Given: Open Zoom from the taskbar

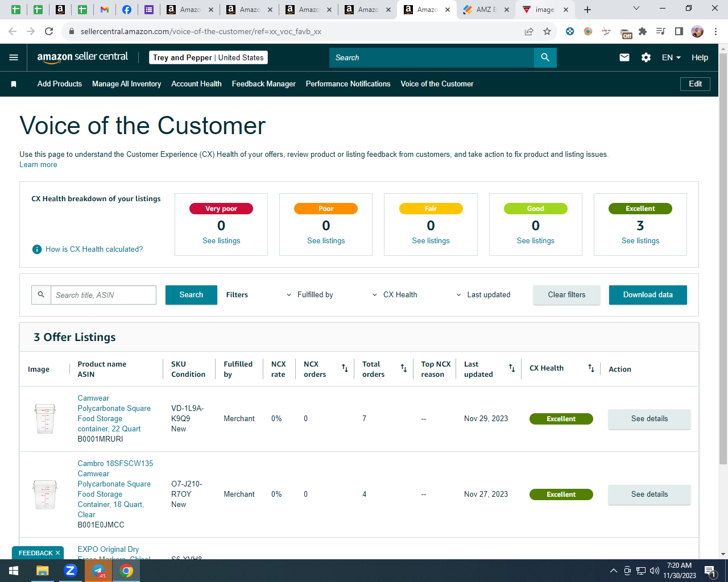Looking at the screenshot, I should [71, 571].
